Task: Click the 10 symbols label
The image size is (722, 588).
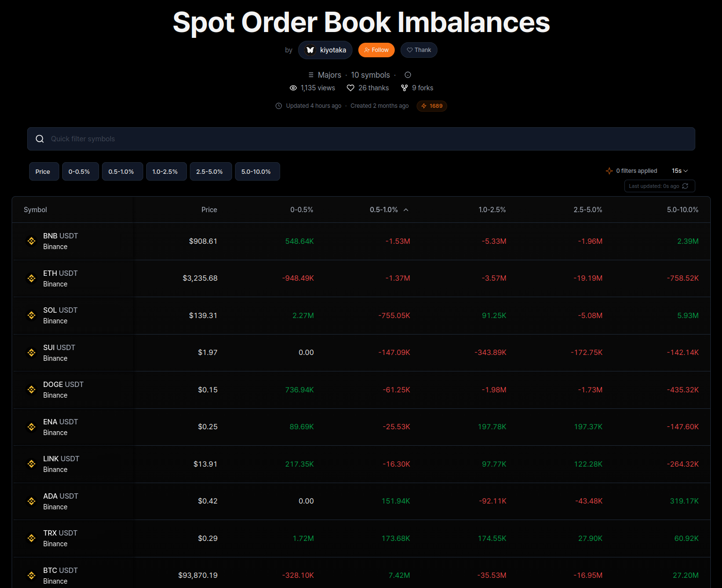Action: 370,75
